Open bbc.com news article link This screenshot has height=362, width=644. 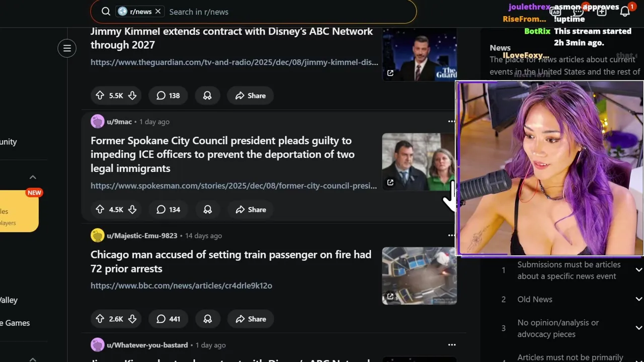click(x=181, y=286)
